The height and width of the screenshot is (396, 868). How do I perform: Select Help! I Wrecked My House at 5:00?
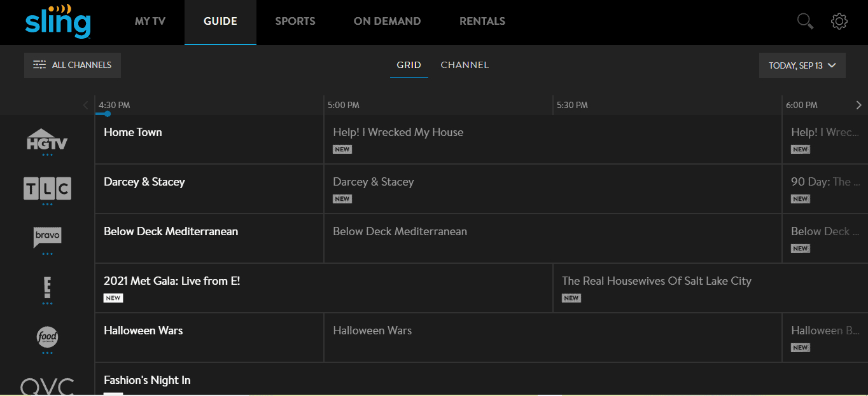coord(552,140)
